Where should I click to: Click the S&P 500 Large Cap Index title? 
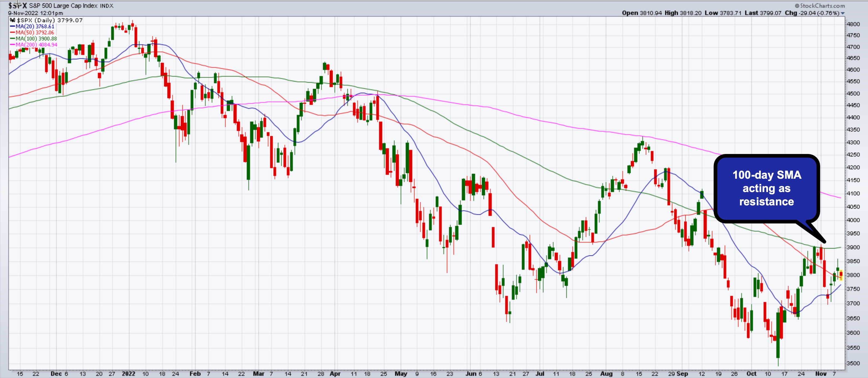tap(63, 6)
